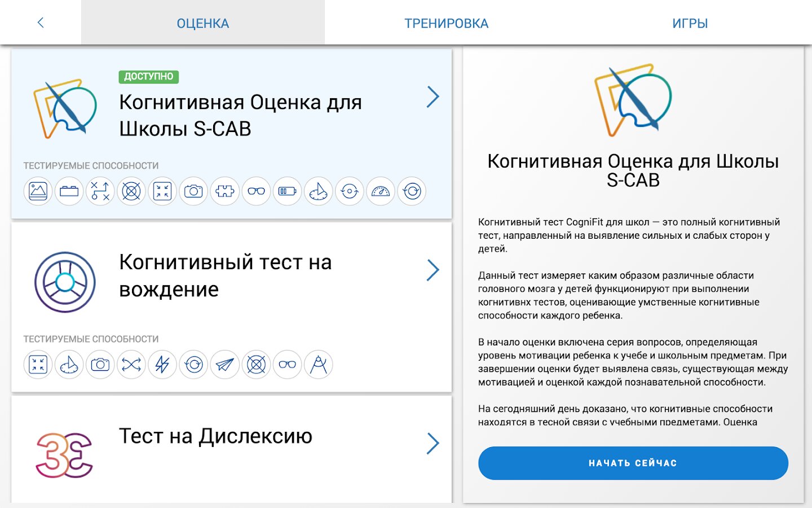The image size is (812, 508).
Task: Tap the speedometer icon in S-CAB abilities
Action: [x=381, y=191]
